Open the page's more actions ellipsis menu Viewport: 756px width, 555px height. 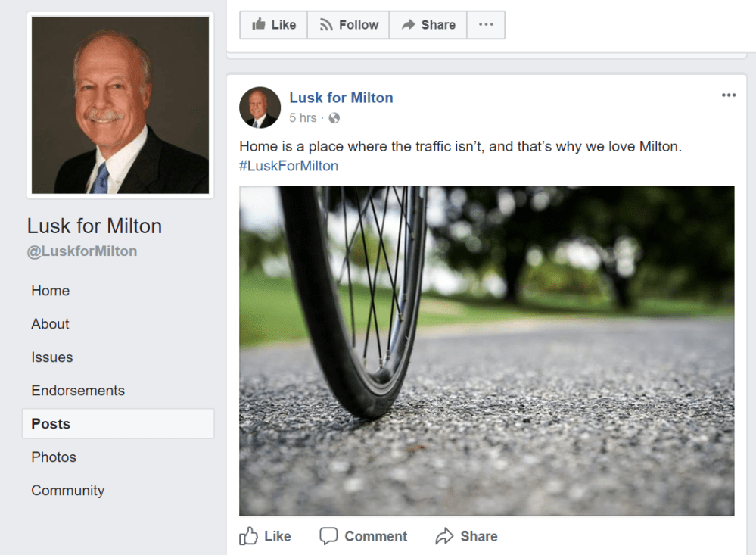pyautogui.click(x=486, y=25)
